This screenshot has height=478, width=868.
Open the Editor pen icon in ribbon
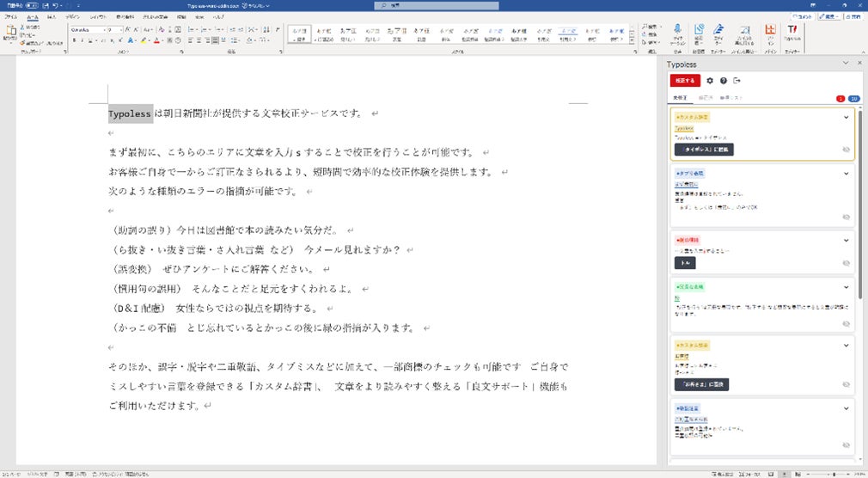pos(718,34)
